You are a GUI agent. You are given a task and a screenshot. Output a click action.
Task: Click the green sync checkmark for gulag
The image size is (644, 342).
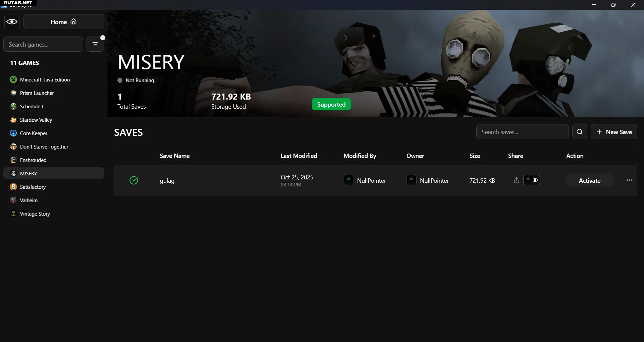[134, 180]
